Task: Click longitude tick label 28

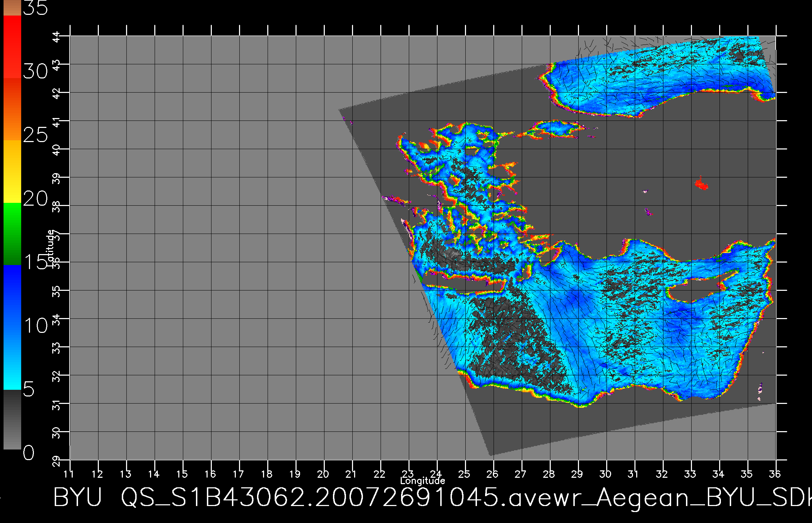Action: (x=549, y=474)
